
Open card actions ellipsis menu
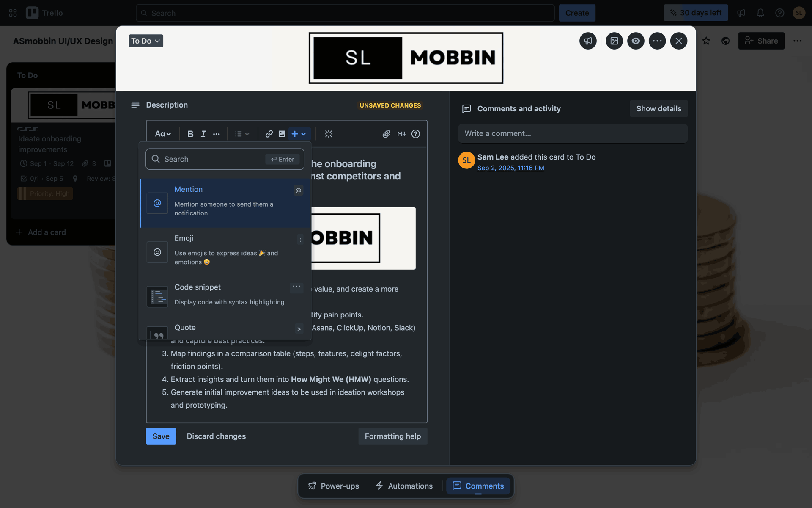click(x=657, y=41)
